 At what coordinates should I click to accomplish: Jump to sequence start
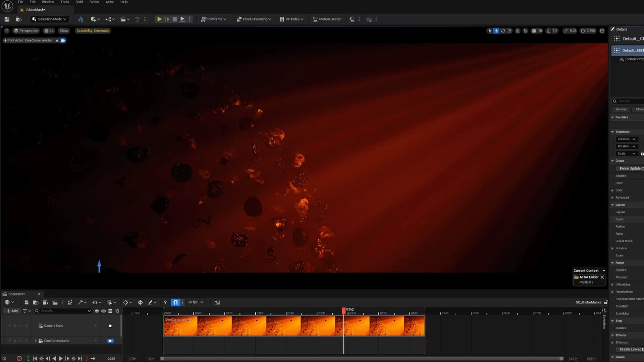[x=35, y=359]
